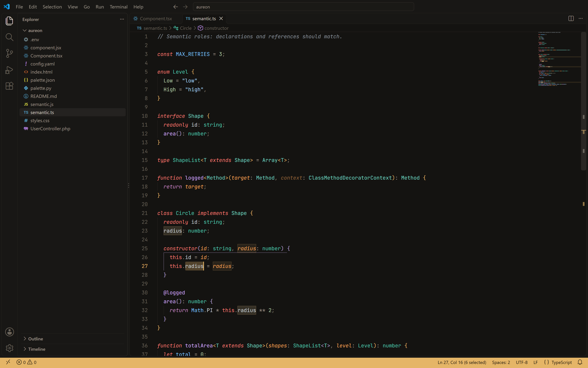The image size is (588, 368).
Task: Open remote window indicator in status bar
Action: [8, 362]
